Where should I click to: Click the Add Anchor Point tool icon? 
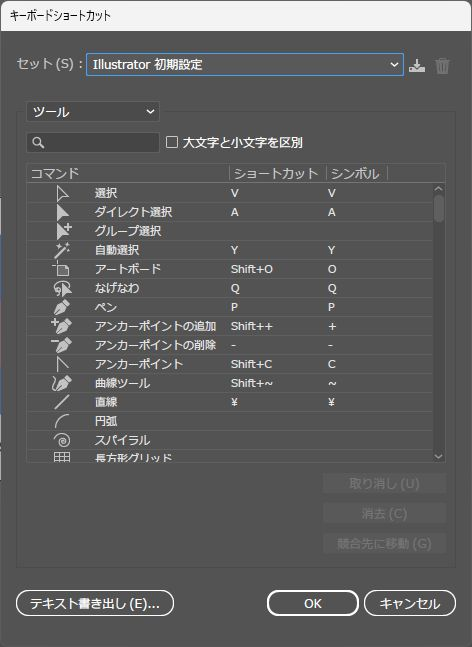point(61,326)
